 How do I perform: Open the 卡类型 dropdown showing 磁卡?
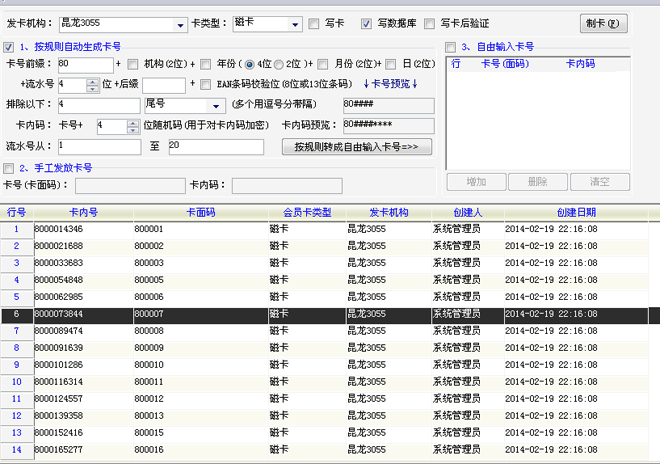coord(295,24)
